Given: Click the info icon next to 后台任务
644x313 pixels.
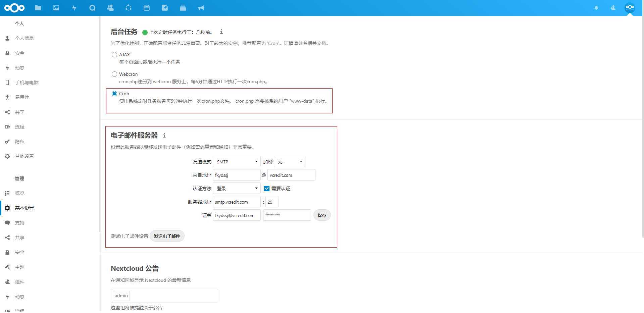Looking at the screenshot, I should 221,32.
